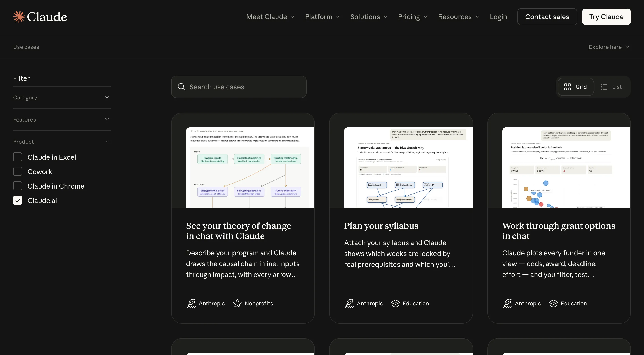This screenshot has height=355, width=644.
Task: Expand the Category filter section
Action: click(x=62, y=97)
